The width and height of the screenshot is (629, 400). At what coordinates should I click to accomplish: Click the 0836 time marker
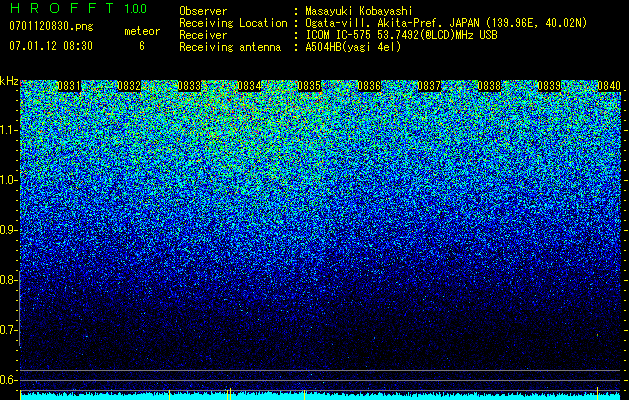369,86
